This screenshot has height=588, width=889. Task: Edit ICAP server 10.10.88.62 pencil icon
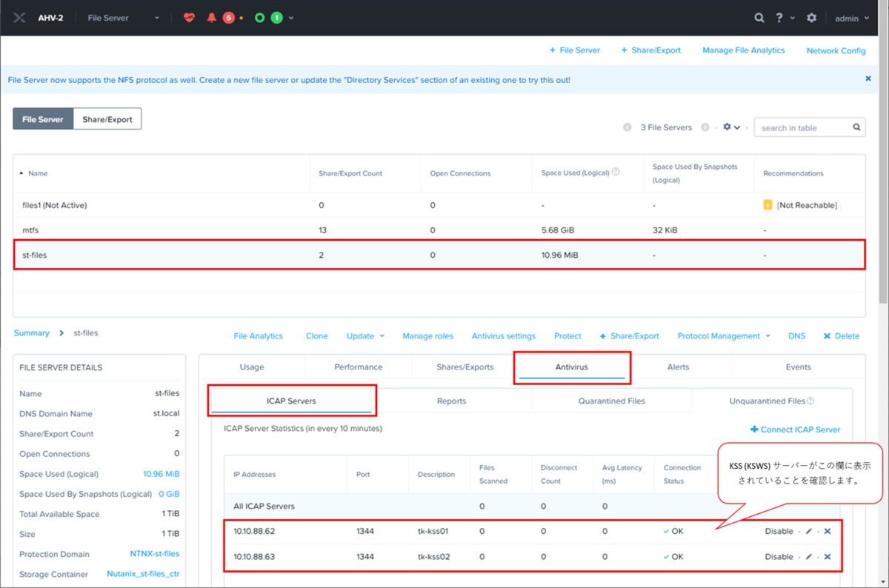(x=809, y=532)
